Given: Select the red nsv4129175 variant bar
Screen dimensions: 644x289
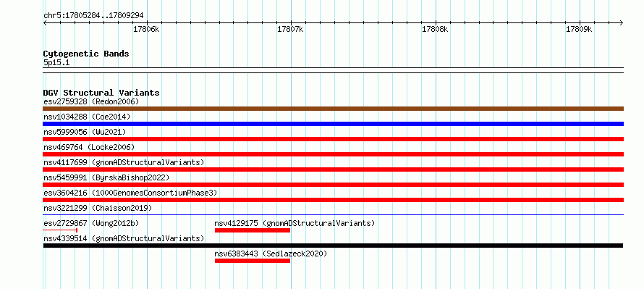Looking at the screenshot, I should pos(253,230).
